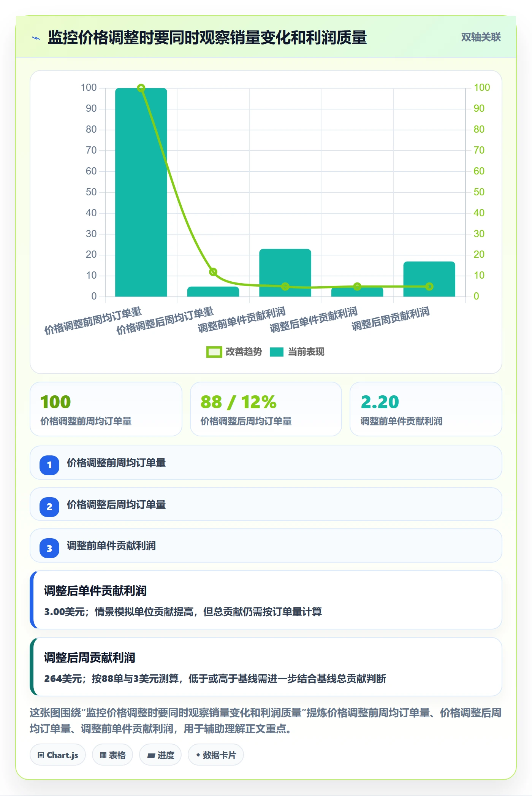Screen dimensions: 532x796
Task: Click the summary paragraph starting 这张图围绕
Action: click(266, 721)
